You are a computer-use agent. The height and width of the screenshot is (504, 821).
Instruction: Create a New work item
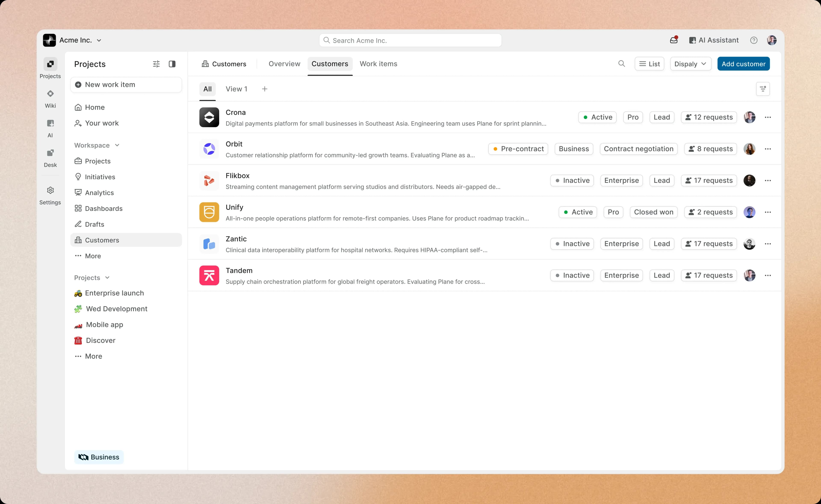[126, 84]
